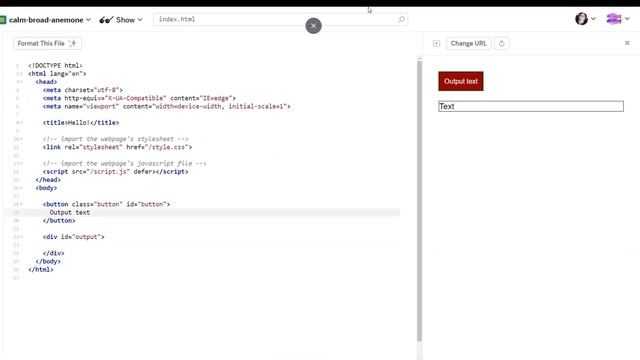Click the Format This File button

pos(47,43)
